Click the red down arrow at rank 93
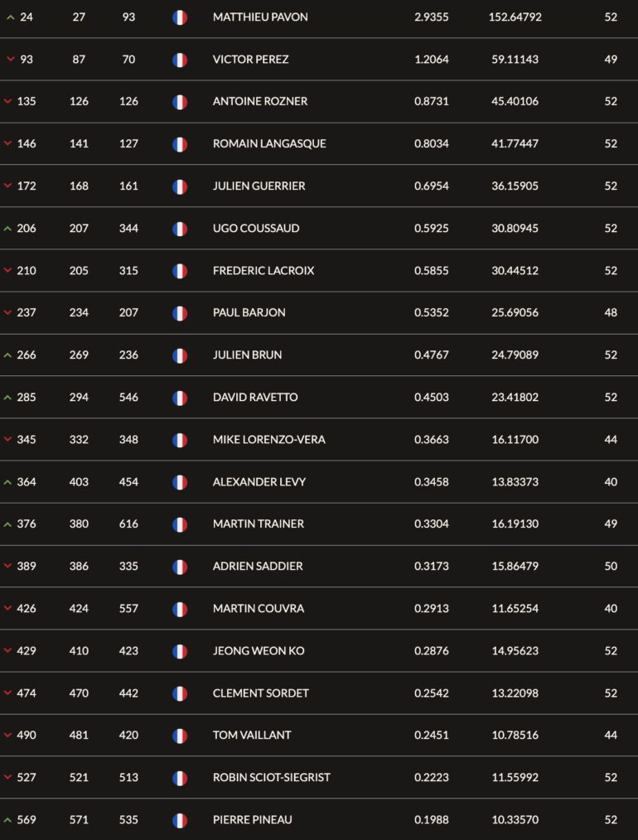Viewport: 638px width, 840px height. pyautogui.click(x=10, y=60)
